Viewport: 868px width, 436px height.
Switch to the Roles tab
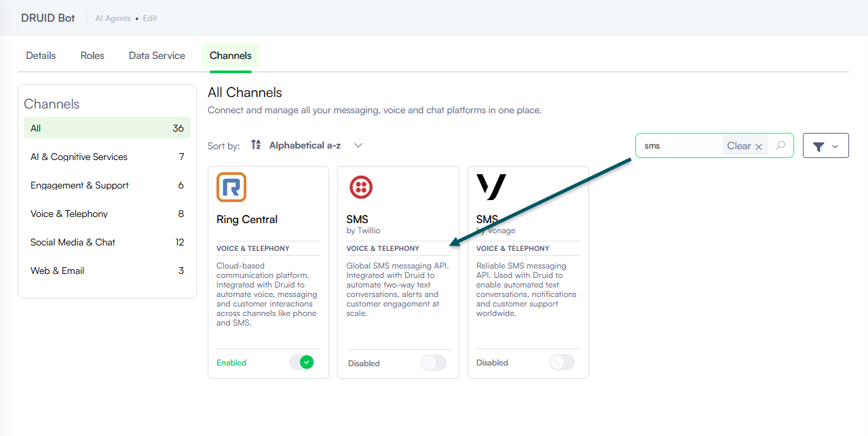pyautogui.click(x=92, y=56)
